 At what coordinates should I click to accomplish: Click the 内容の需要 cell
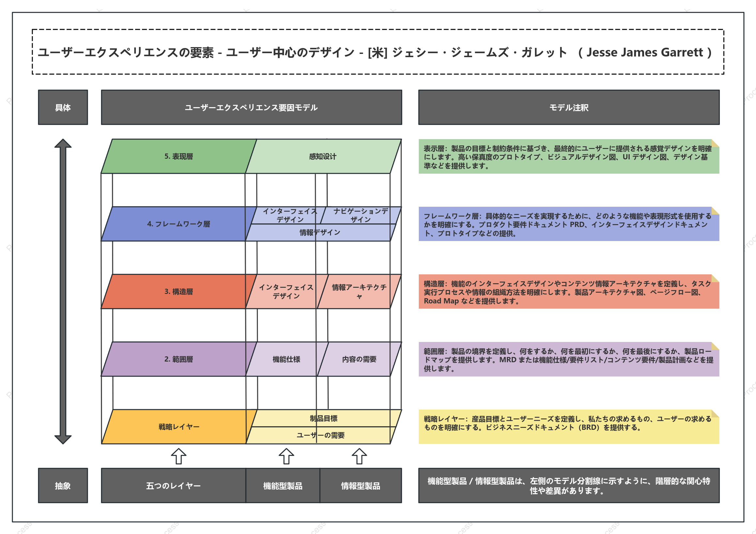tap(359, 359)
